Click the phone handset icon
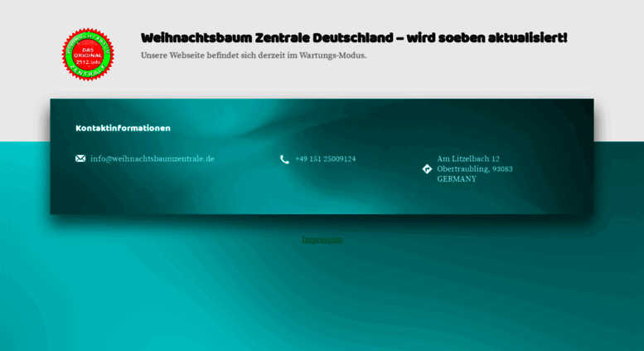The image size is (644, 351). click(x=284, y=159)
